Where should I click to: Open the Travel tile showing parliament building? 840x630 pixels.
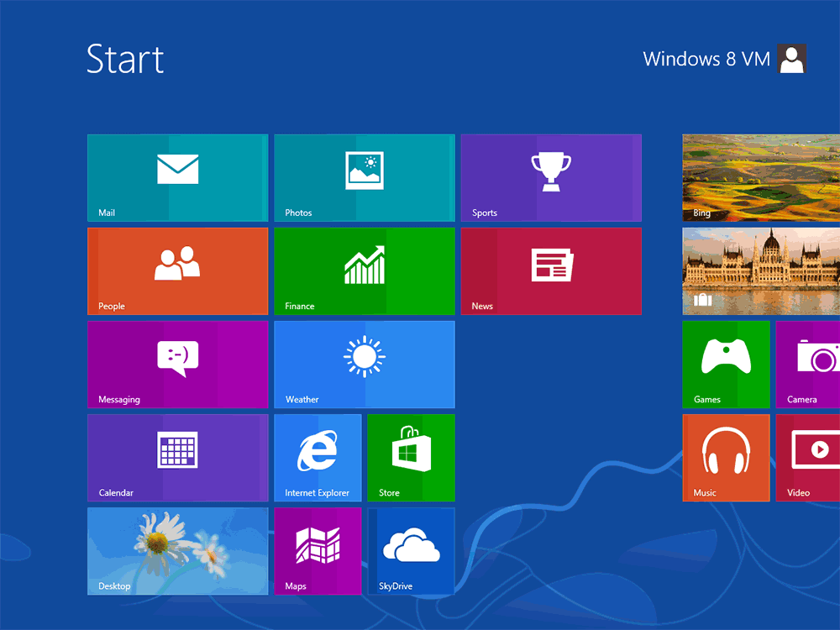[x=761, y=271]
